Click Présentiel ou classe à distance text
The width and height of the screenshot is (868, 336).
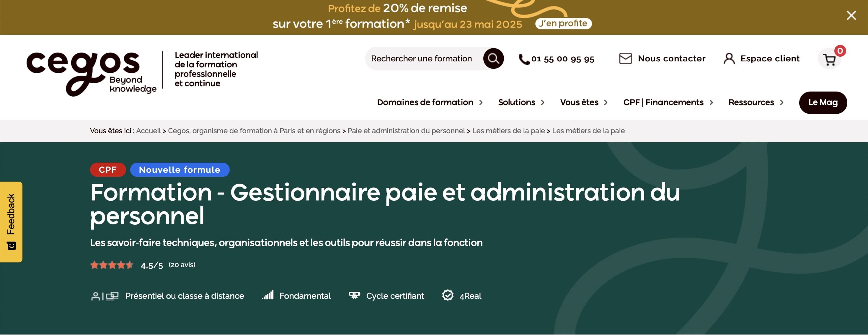pos(185,296)
